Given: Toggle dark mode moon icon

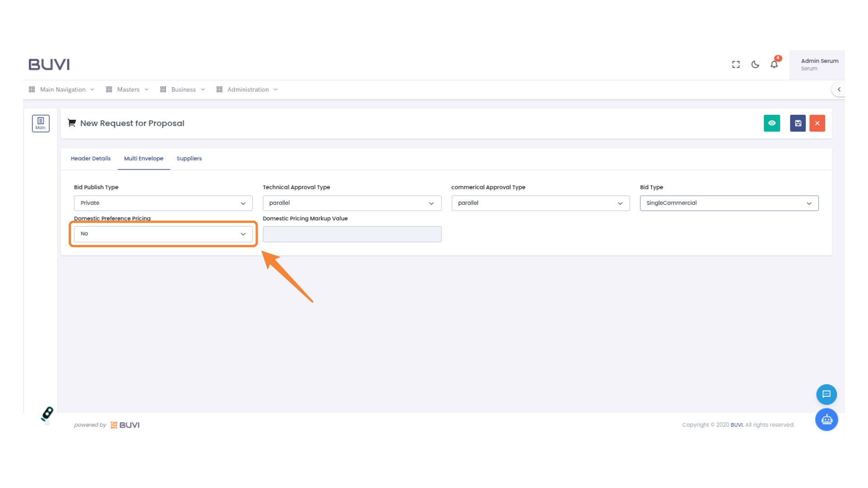Looking at the screenshot, I should [755, 65].
